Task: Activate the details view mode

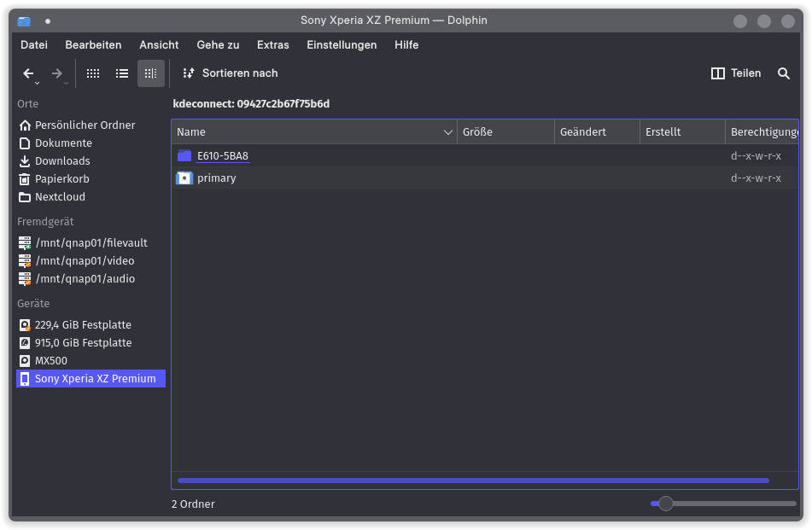Action: (151, 73)
